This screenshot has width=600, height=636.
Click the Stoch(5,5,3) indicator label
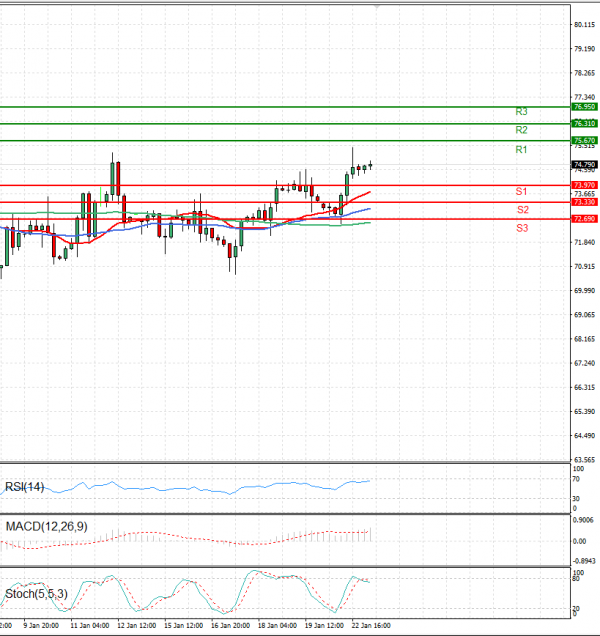pos(36,594)
